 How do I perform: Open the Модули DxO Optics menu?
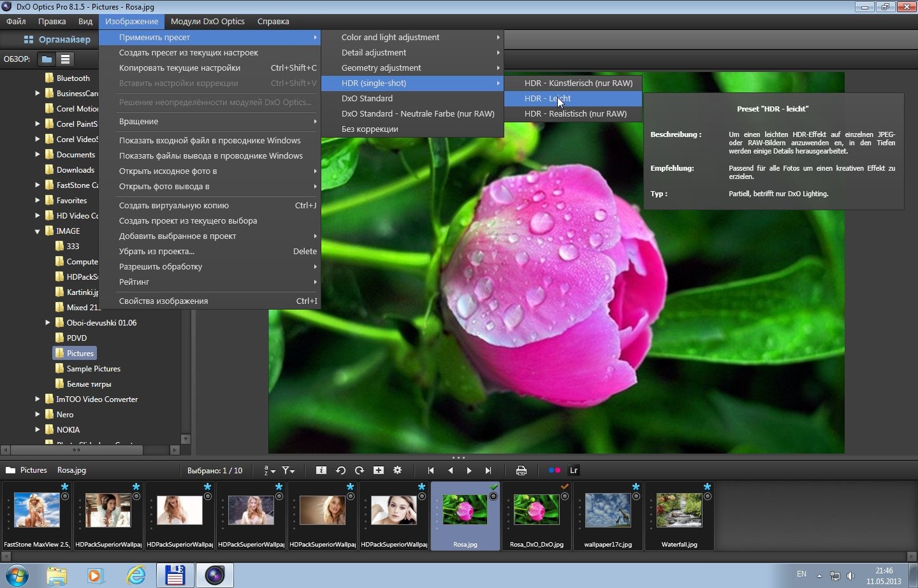tap(208, 21)
